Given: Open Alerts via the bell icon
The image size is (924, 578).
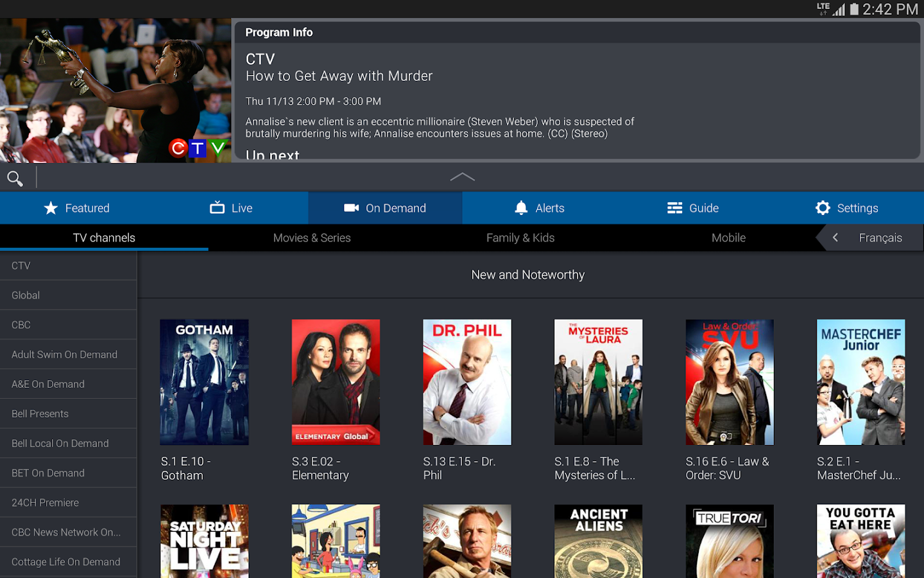Looking at the screenshot, I should [x=521, y=207].
